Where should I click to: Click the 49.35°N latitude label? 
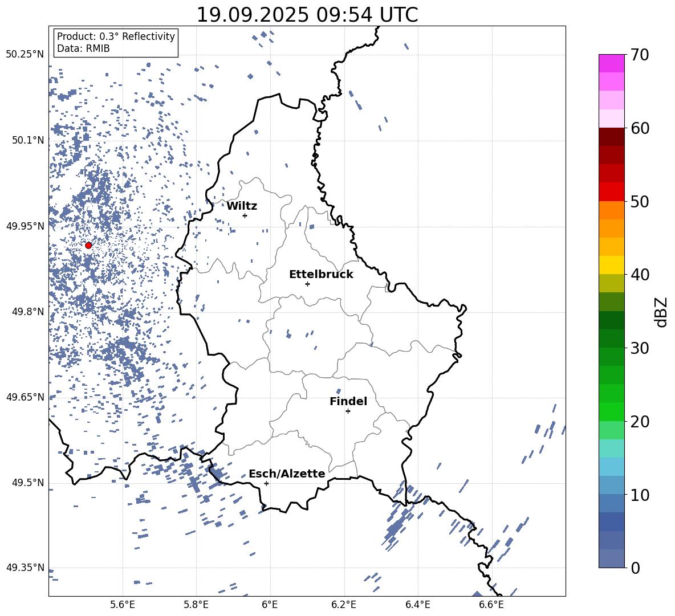coord(25,568)
